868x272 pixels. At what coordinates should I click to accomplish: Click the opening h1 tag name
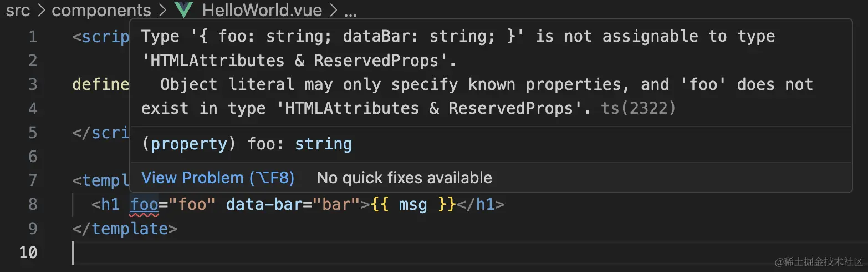(x=110, y=204)
